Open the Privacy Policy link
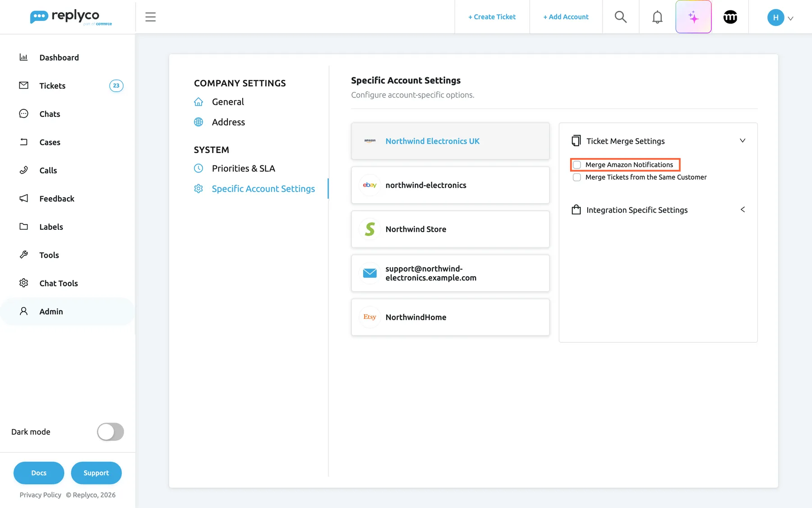Viewport: 812px width, 508px height. point(40,495)
